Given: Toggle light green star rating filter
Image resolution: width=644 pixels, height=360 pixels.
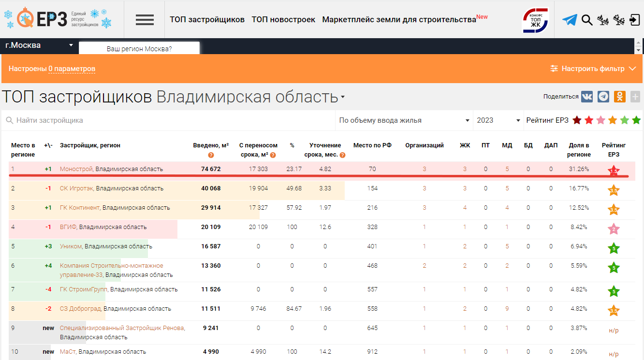Looking at the screenshot, I should 624,120.
